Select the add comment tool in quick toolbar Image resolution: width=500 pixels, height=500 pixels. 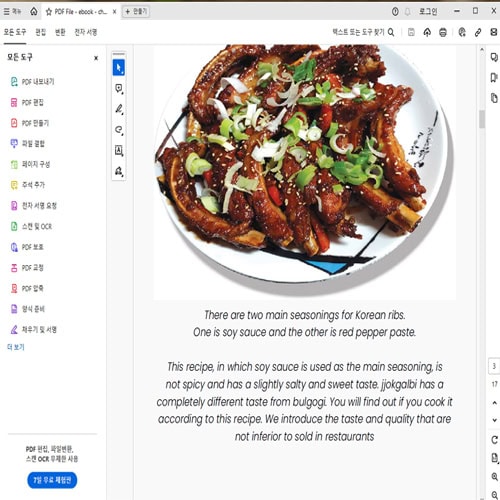[119, 89]
